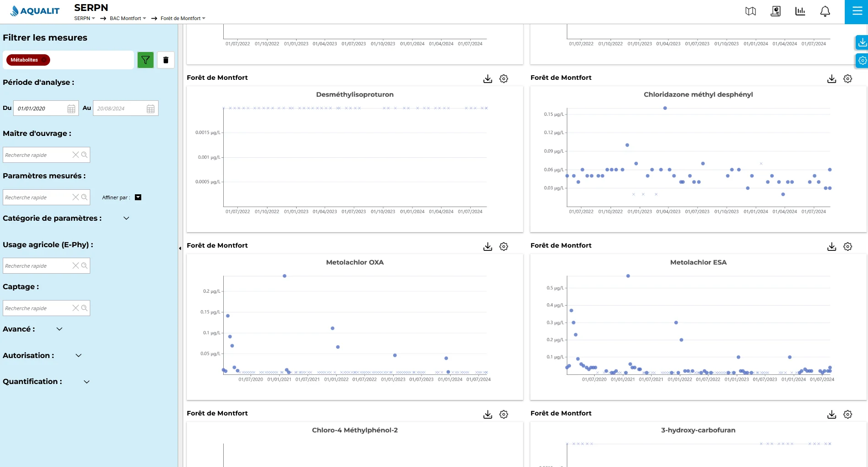Screen dimensions: 868x467
Task: Click the floating blue download button
Action: 862,42
